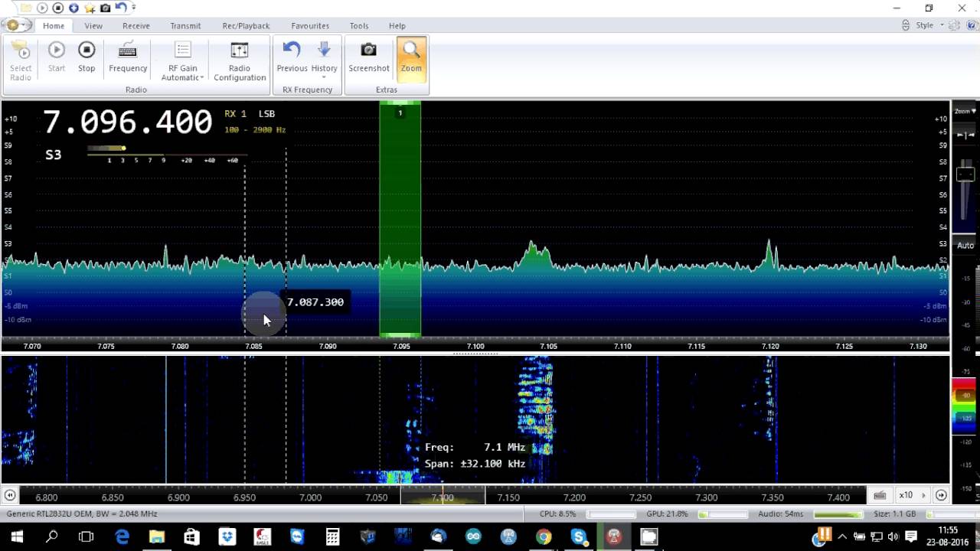Show hidden system tray icons chevron
980x551 pixels.
[x=842, y=537]
